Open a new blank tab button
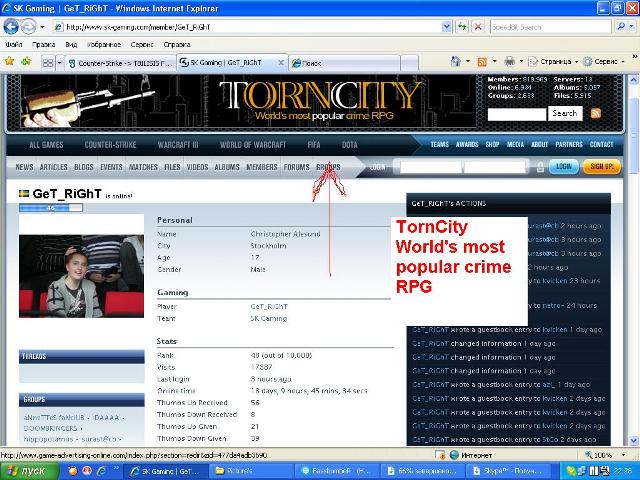Viewport: 640px width, 480px height. tap(409, 63)
